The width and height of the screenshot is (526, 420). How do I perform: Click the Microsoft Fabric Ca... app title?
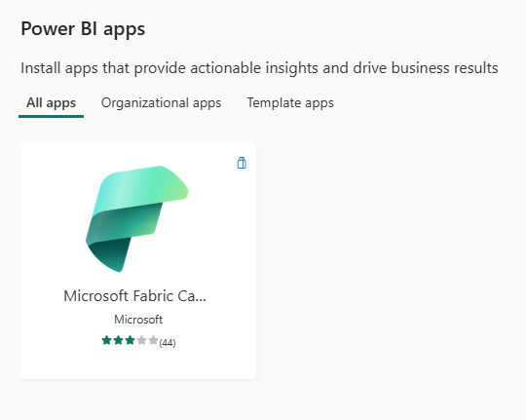(134, 296)
